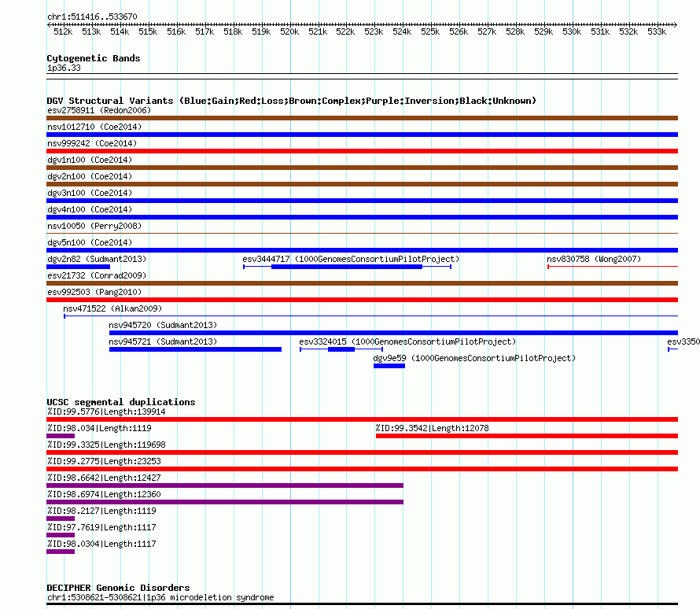Select the nsv1012710 (Coe2014) blue gain bar
Screen dimensions: 700x609
(362, 135)
